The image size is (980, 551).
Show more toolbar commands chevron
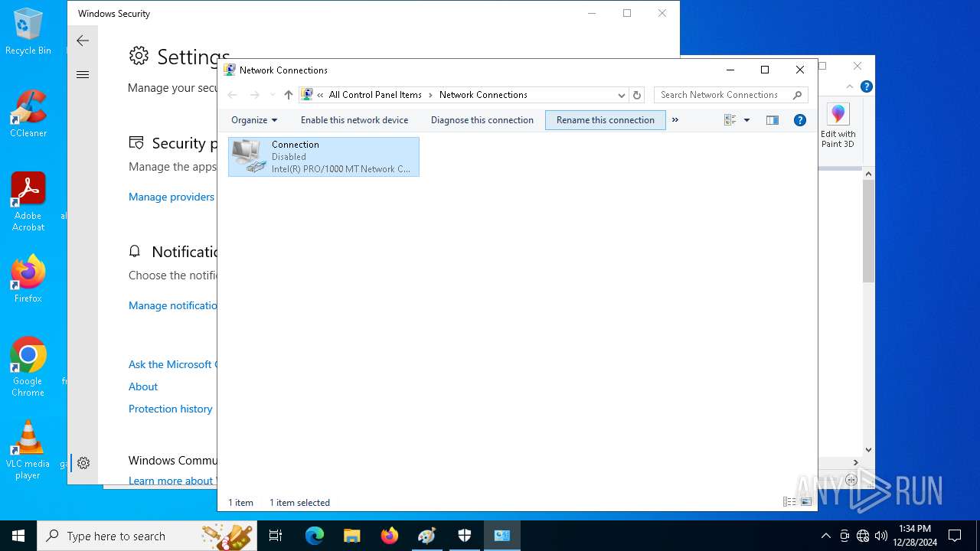coord(675,120)
